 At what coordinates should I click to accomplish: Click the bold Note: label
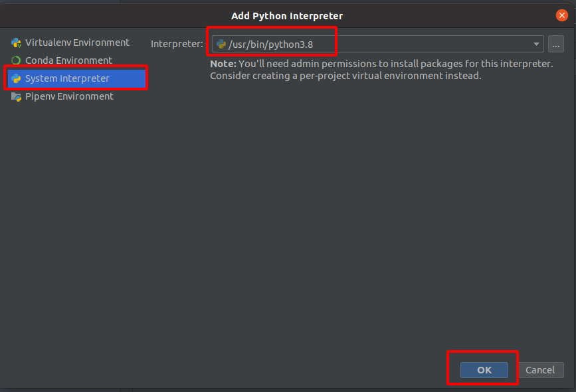(223, 64)
